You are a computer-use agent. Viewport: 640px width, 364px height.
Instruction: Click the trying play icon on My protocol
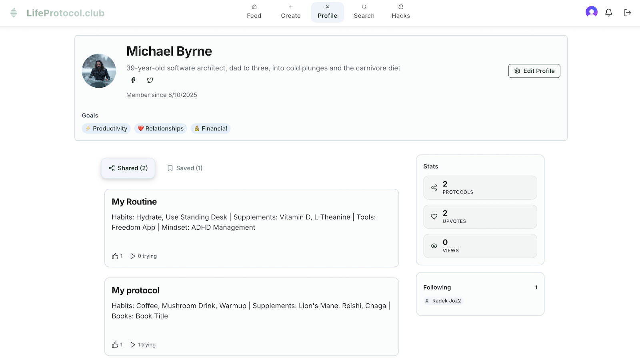pos(133,345)
